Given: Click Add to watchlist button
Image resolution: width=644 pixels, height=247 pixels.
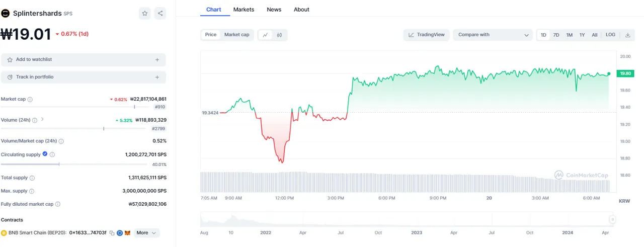Looking at the screenshot, I should [84, 60].
